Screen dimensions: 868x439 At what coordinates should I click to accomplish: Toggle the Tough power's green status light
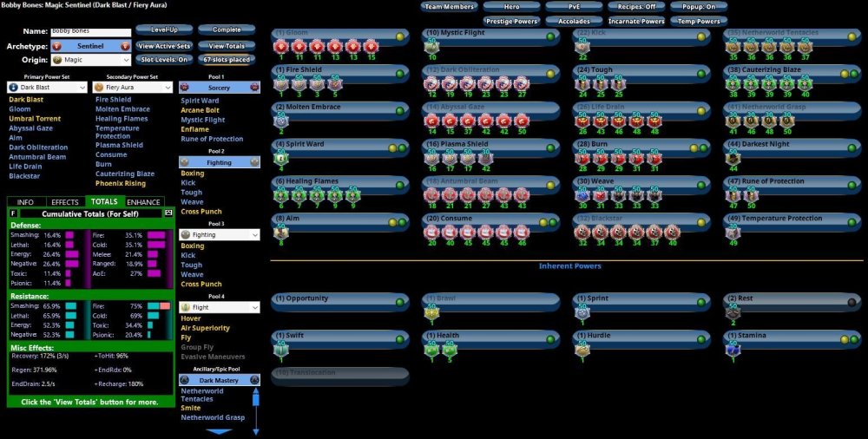(700, 75)
